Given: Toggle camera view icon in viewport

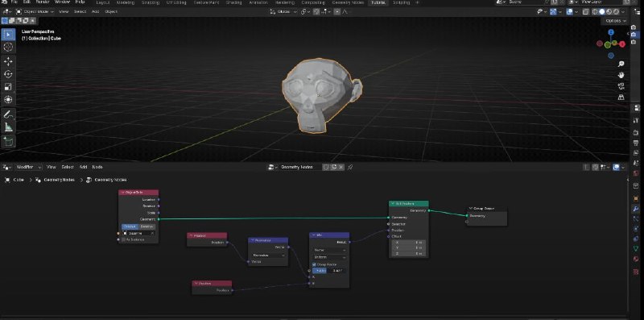Looking at the screenshot, I should click(621, 86).
